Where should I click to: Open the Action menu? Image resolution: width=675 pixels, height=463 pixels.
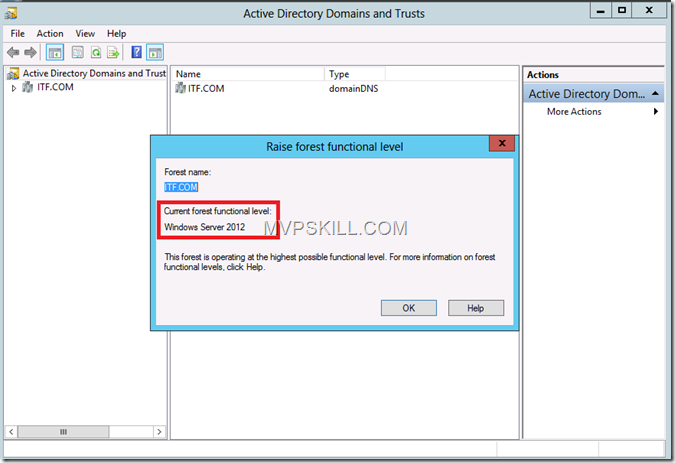[50, 33]
